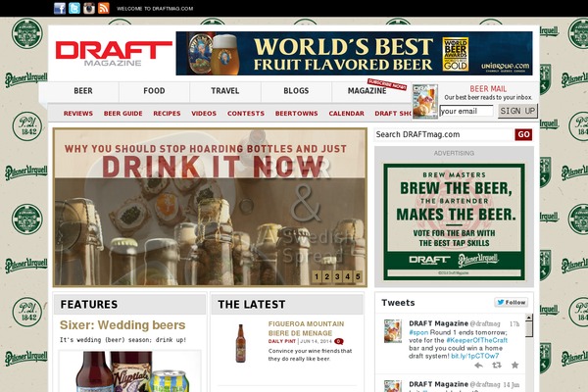588x392 pixels.
Task: Open comments bubble on Figueroa Mountain post
Action: pyautogui.click(x=339, y=341)
